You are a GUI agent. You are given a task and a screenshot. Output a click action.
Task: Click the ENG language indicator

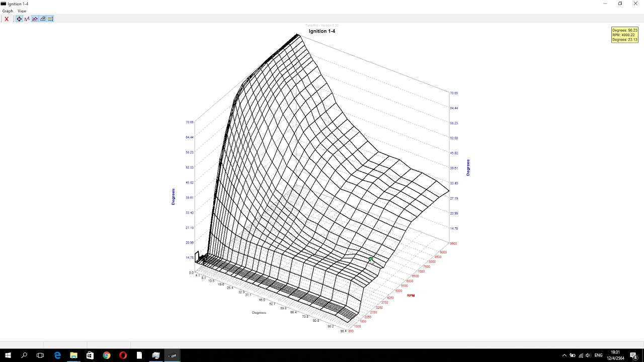coord(598,355)
